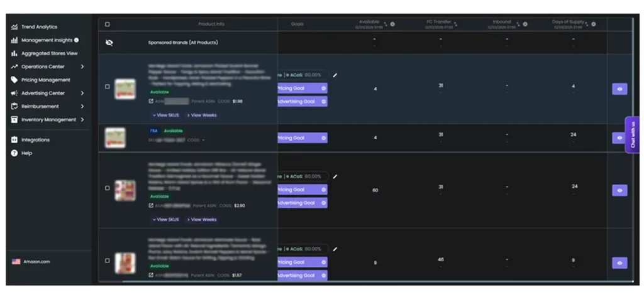
Task: Expand the Inventory Management chevron
Action: 82,120
